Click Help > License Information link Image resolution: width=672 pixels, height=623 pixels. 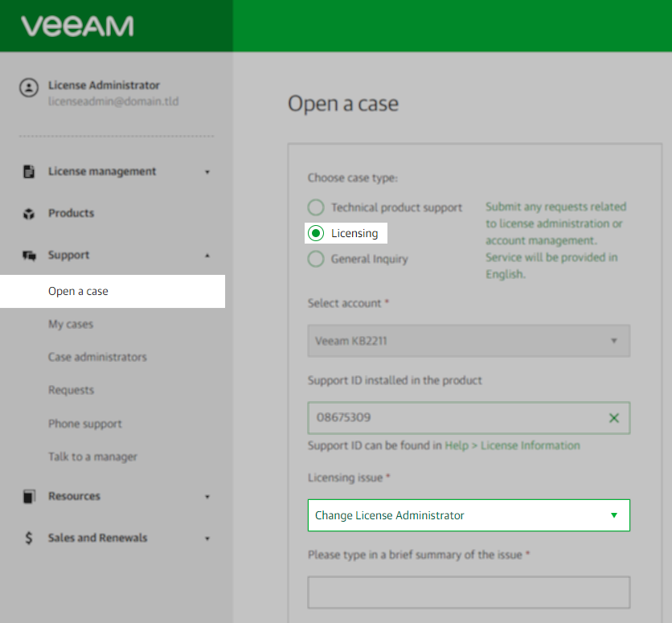[512, 445]
